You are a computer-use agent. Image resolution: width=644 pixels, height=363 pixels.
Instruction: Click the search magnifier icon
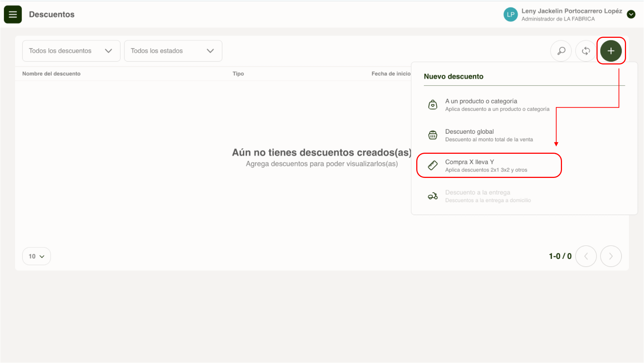click(561, 51)
